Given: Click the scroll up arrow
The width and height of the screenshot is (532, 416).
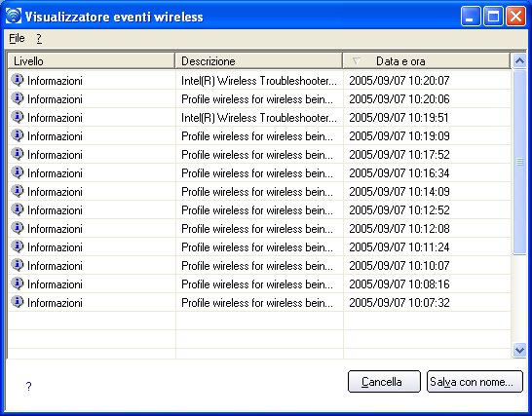Looking at the screenshot, I should 519,61.
